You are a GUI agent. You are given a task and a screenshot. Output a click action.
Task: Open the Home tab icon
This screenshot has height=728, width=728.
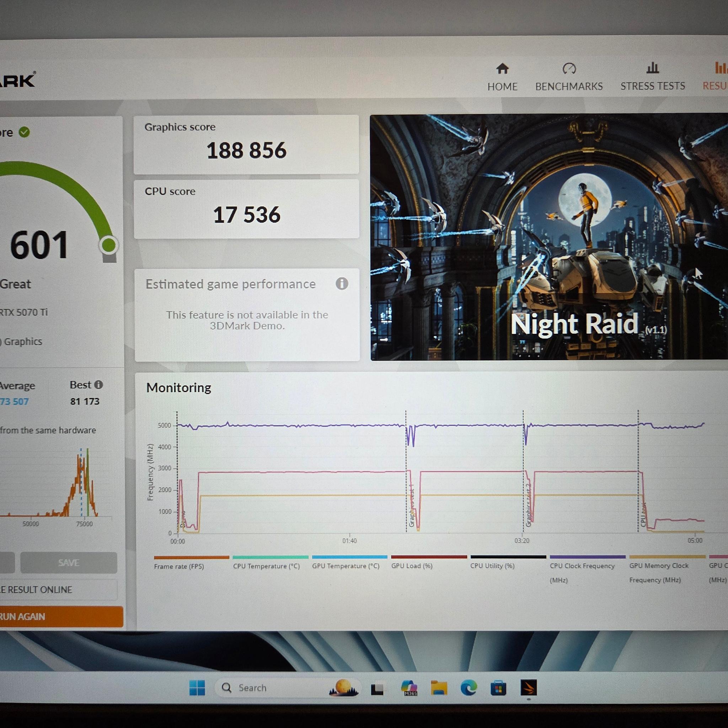[502, 69]
